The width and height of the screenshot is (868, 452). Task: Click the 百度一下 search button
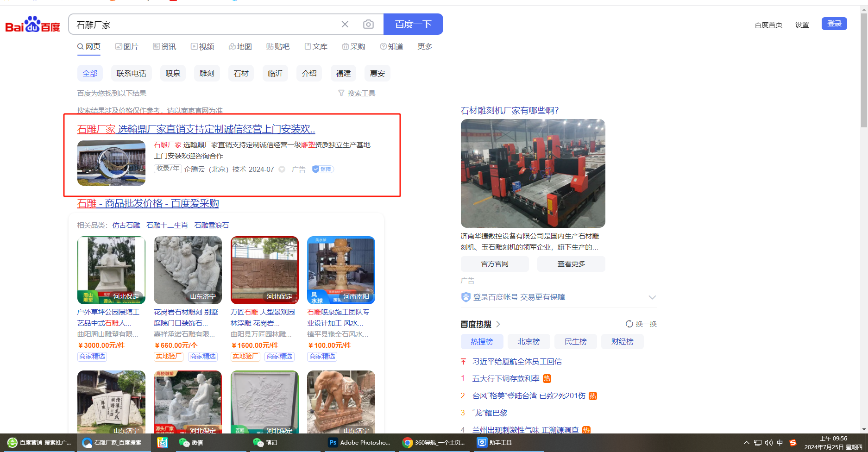[413, 25]
